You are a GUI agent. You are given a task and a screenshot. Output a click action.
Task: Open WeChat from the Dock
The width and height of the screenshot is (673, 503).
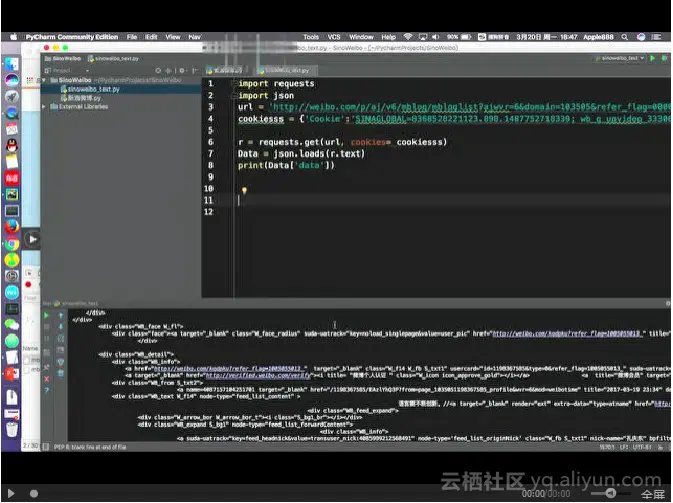point(12,325)
